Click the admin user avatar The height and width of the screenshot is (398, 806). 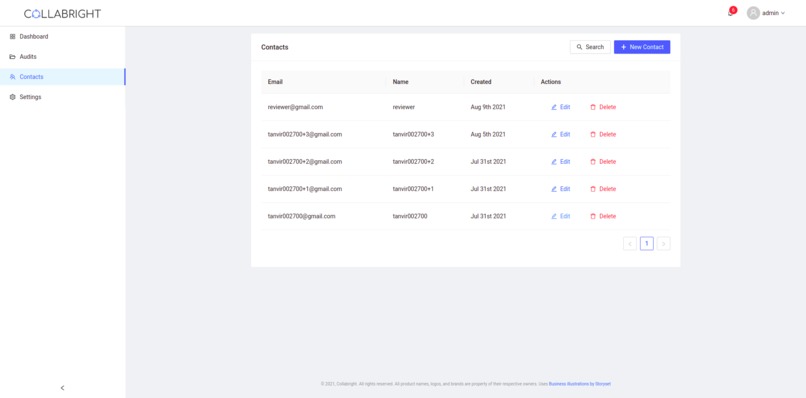click(753, 13)
